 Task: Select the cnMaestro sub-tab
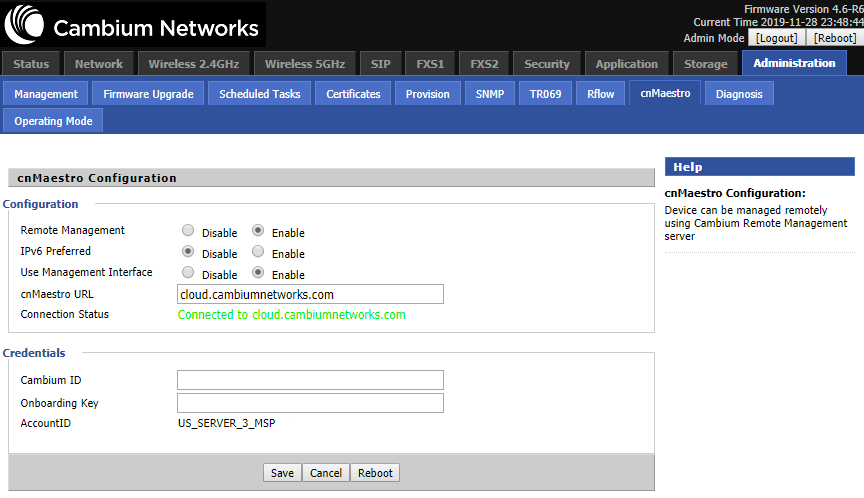click(x=665, y=93)
